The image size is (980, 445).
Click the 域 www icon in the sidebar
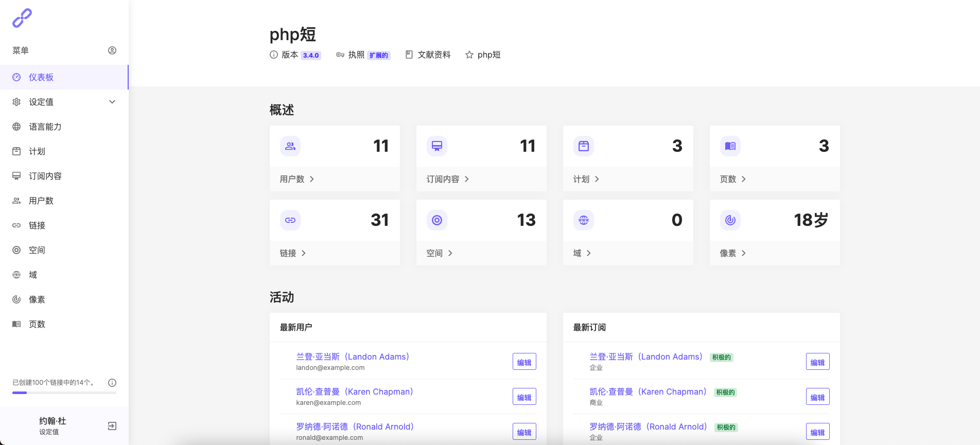pyautogui.click(x=16, y=275)
